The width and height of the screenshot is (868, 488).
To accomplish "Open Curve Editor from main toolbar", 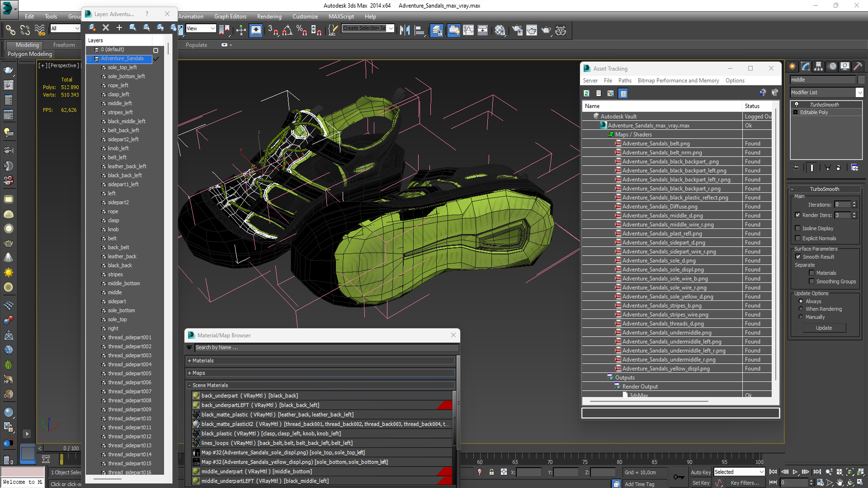I will (x=468, y=30).
